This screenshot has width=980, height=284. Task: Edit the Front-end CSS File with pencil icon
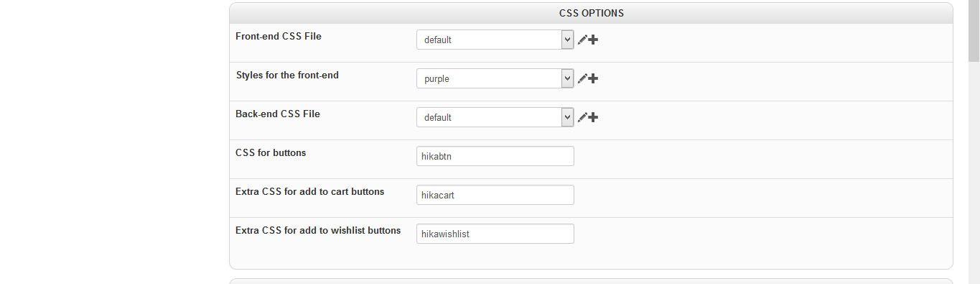[582, 40]
